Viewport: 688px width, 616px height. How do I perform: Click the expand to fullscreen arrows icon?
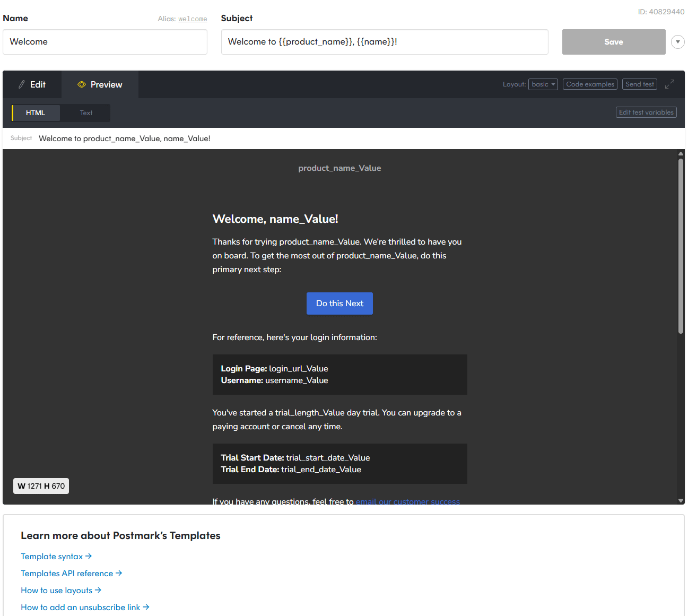pyautogui.click(x=669, y=84)
